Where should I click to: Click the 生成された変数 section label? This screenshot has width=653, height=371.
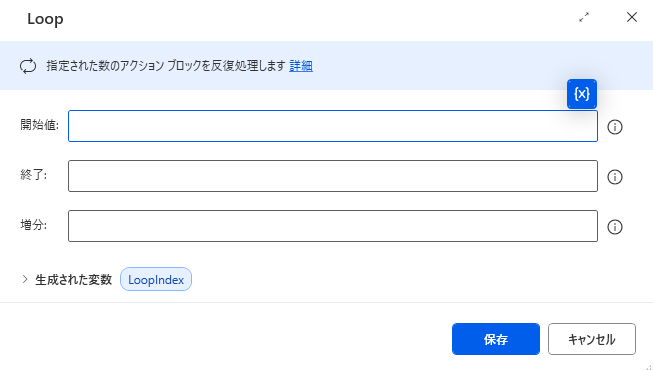[x=74, y=279]
